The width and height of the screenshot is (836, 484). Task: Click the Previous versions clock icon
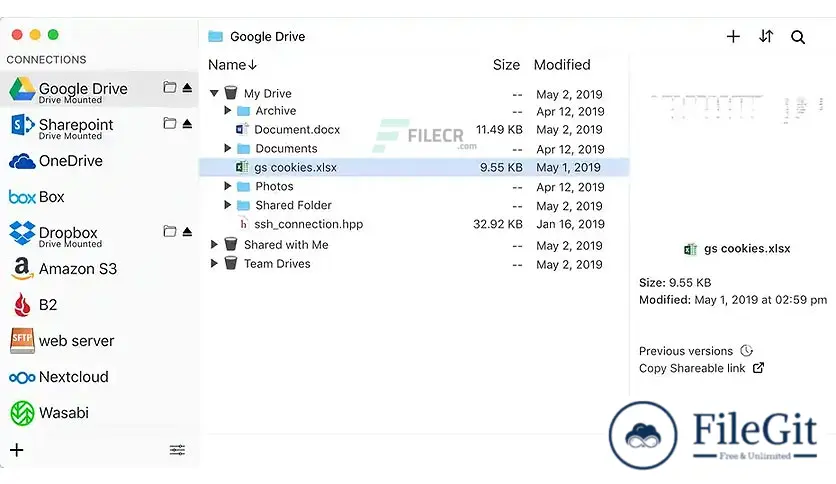click(x=746, y=351)
